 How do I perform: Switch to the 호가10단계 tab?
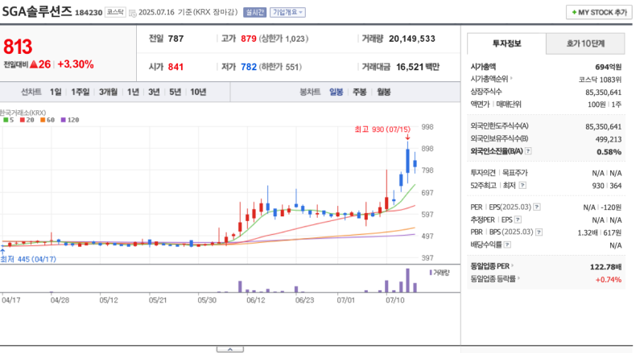pyautogui.click(x=585, y=43)
